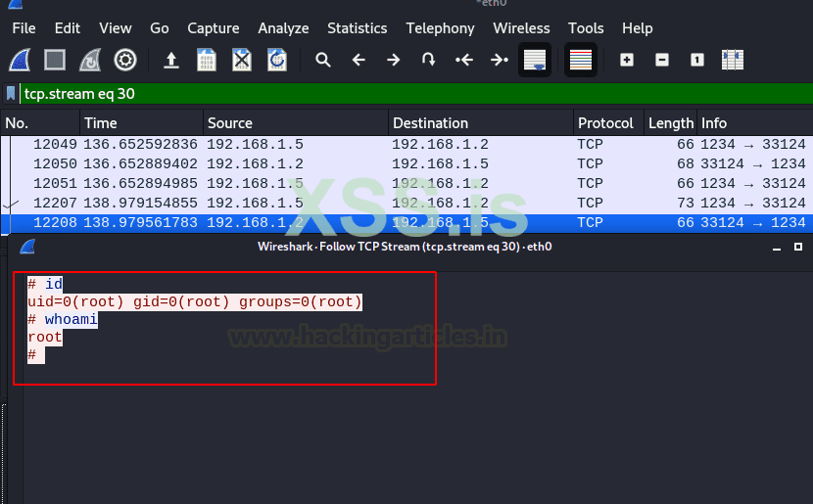Screen dimensions: 813x504
Task: Select packet number 12207
Action: click(x=407, y=203)
